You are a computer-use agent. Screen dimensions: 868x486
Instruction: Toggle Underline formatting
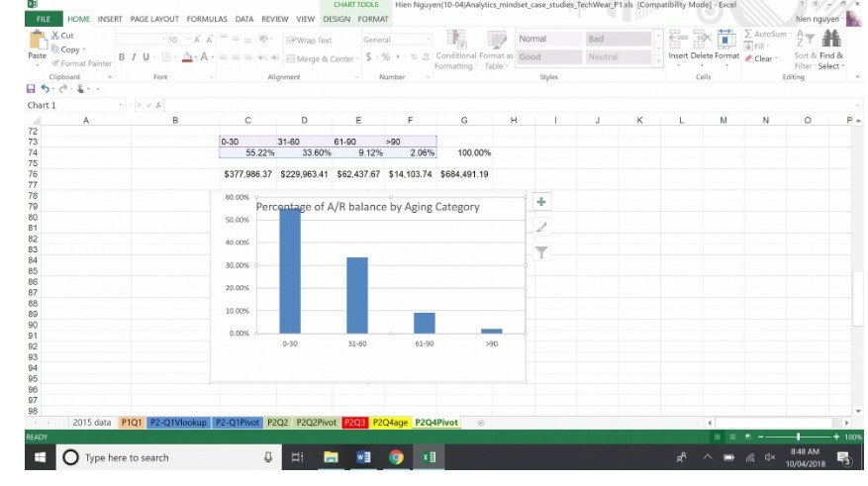coord(146,57)
